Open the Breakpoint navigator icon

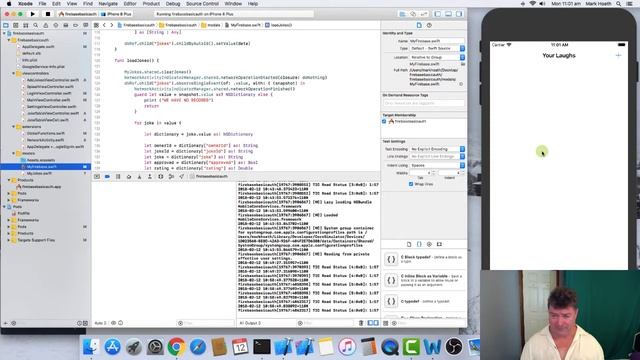point(76,25)
